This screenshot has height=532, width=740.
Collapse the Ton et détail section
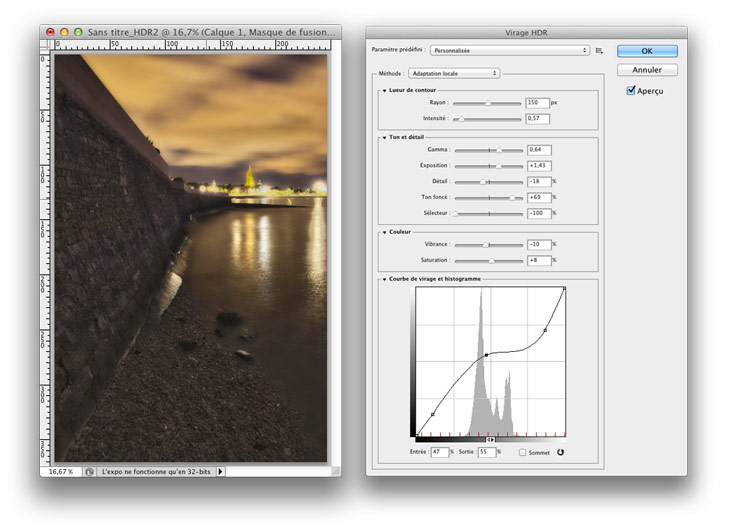(385, 137)
